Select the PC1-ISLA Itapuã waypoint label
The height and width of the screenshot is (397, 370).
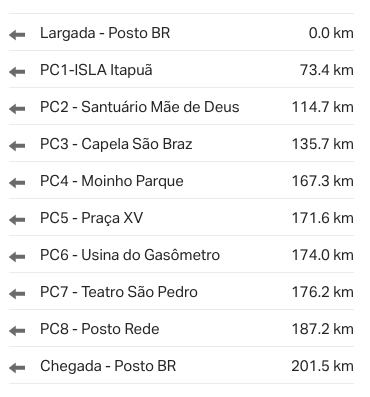coord(96,70)
